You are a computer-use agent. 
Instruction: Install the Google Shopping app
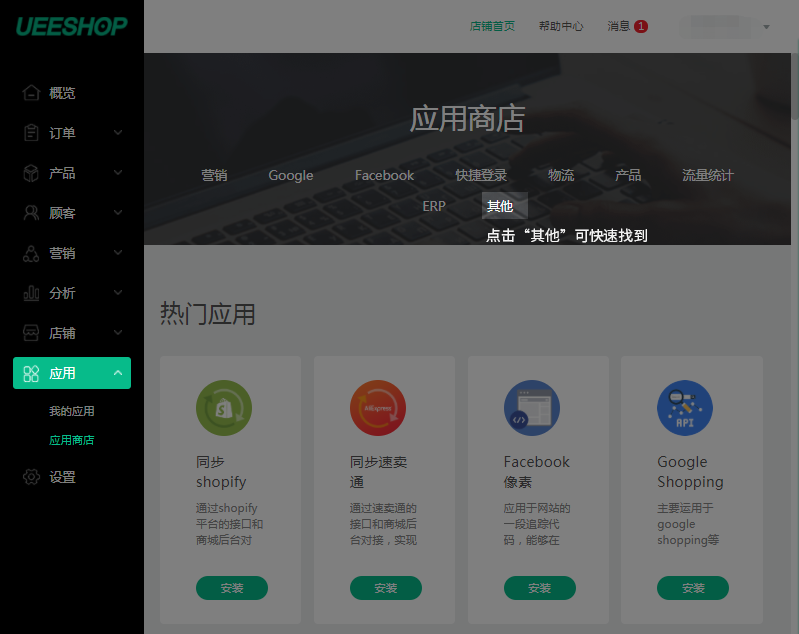tap(693, 588)
